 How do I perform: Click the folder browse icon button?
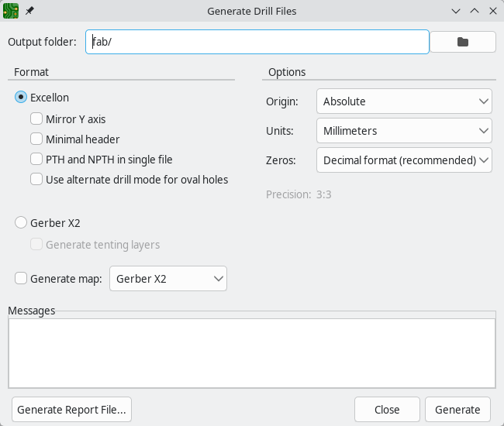click(463, 42)
